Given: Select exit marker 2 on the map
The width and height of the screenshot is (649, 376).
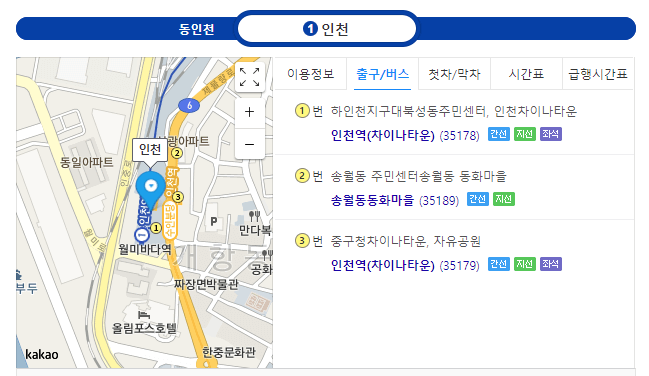Looking at the screenshot, I should tap(177, 153).
